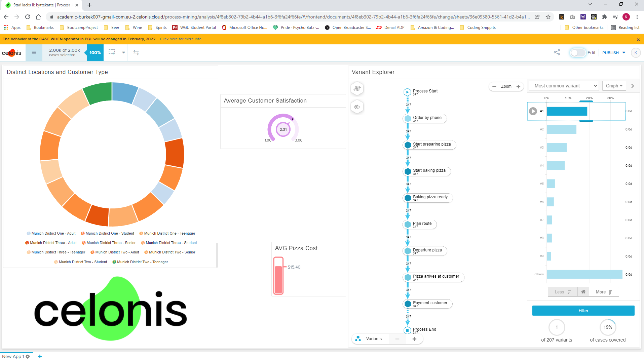644x361 pixels.
Task: Click the swap arrows icon in toolbar
Action: [136, 52]
